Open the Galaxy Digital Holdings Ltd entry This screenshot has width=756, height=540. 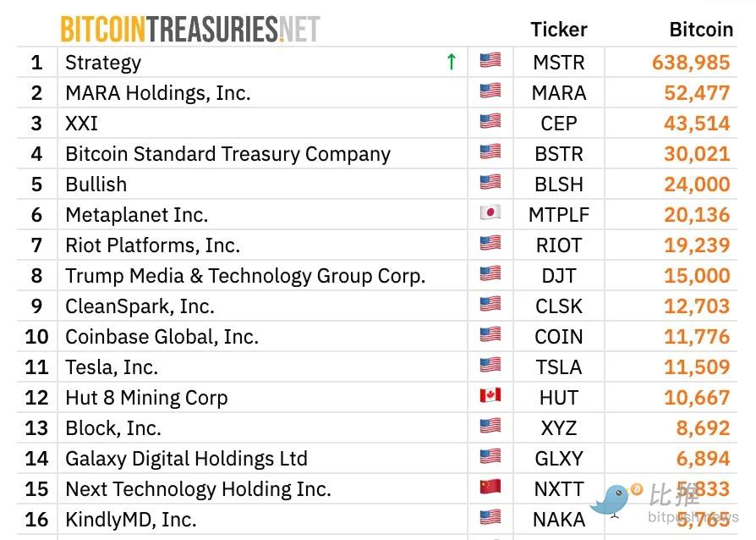coord(186,459)
